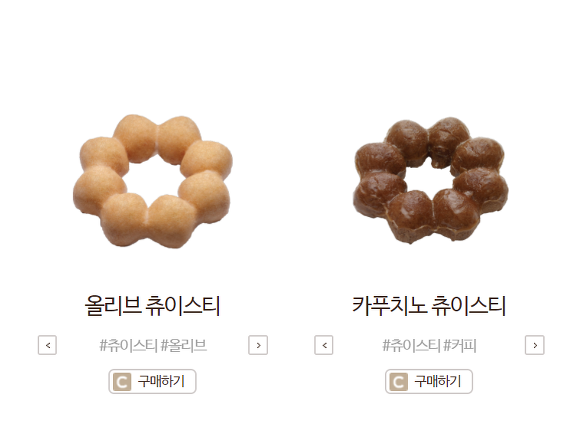Click the 구매하기 text below #올리브 tags

(161, 381)
